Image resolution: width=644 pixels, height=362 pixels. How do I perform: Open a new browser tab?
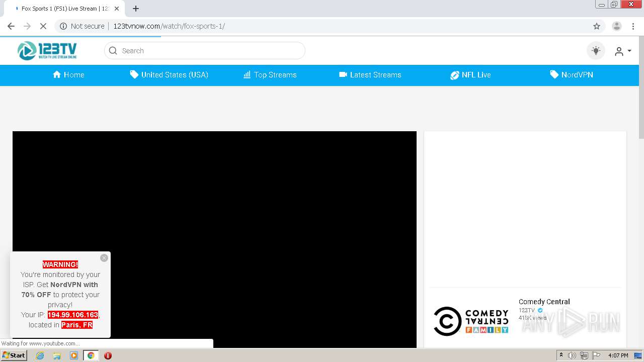click(x=136, y=9)
